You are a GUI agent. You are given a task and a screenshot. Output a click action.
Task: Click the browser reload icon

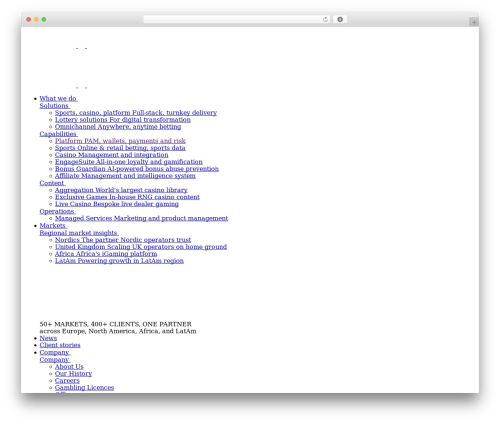[x=325, y=20]
